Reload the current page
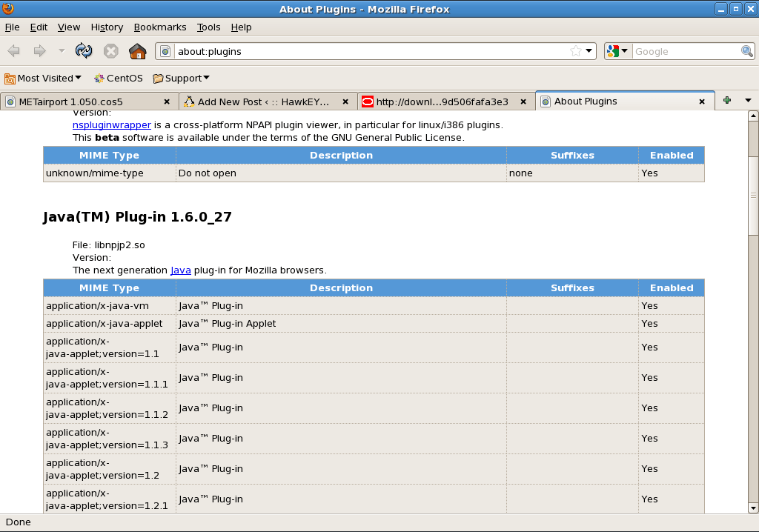Viewport: 759px width, 532px height. point(84,50)
